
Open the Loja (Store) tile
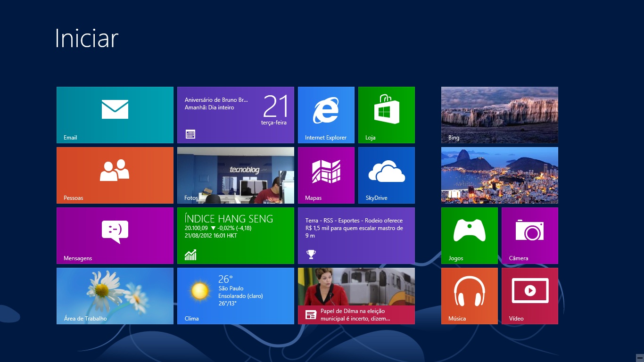386,115
